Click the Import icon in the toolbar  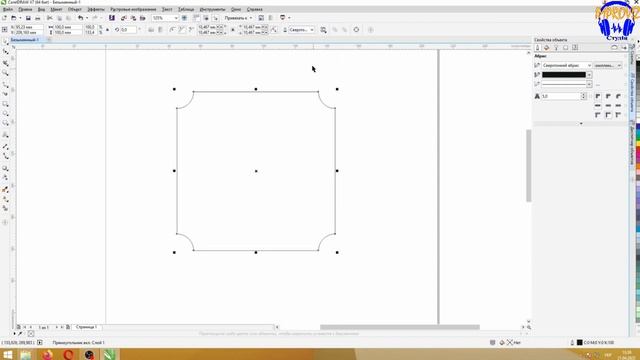tap(124, 18)
